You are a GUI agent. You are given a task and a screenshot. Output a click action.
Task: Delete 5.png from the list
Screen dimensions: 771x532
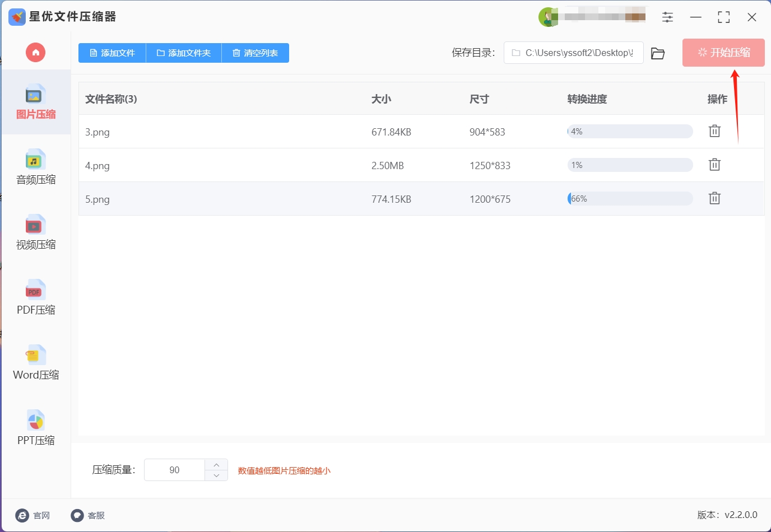pyautogui.click(x=714, y=198)
